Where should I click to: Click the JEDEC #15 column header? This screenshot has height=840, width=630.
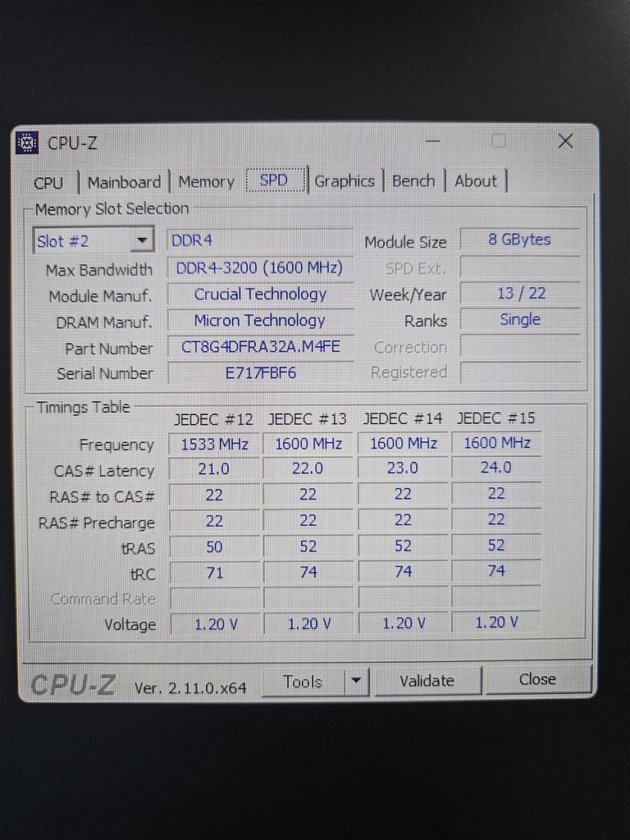pos(496,418)
